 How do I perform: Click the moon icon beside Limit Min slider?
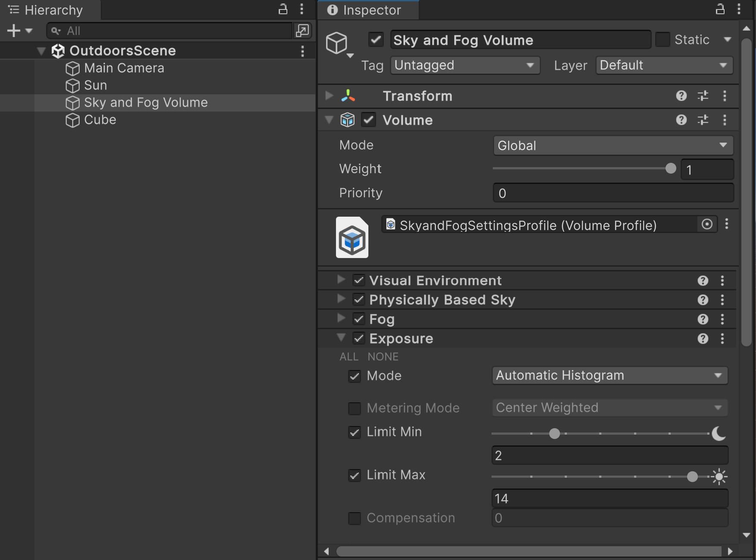718,433
